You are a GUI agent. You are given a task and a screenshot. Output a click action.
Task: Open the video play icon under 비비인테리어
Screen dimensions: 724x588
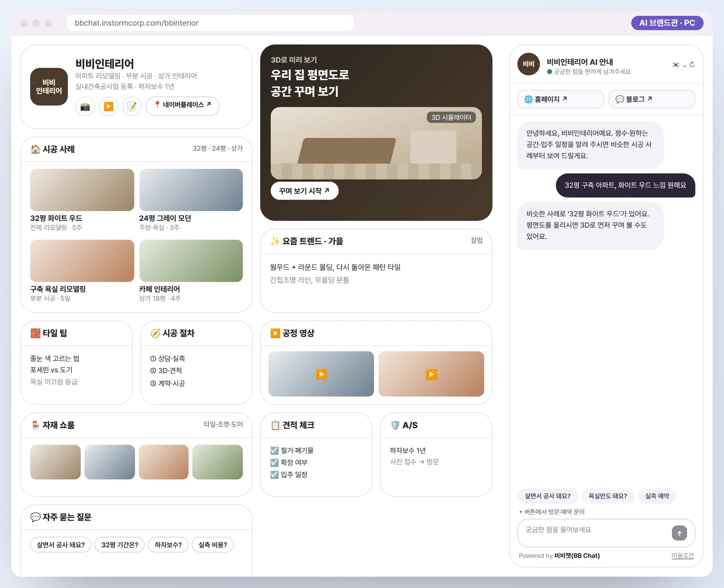[109, 106]
